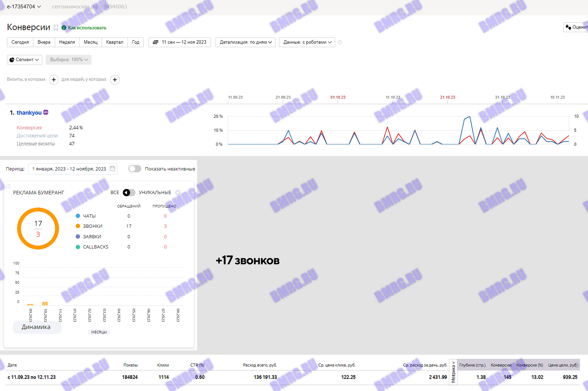Enable the Показать неактивные switch
This screenshot has width=588, height=391.
coord(135,169)
